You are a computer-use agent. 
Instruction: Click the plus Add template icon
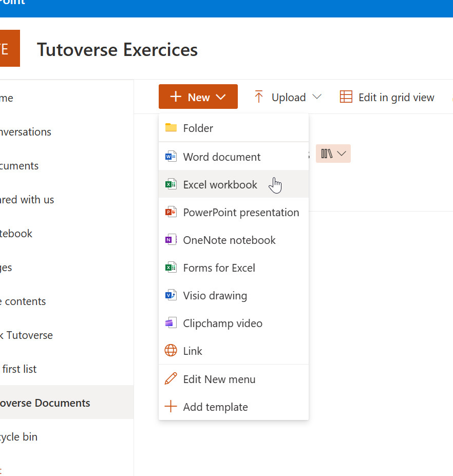coord(171,407)
